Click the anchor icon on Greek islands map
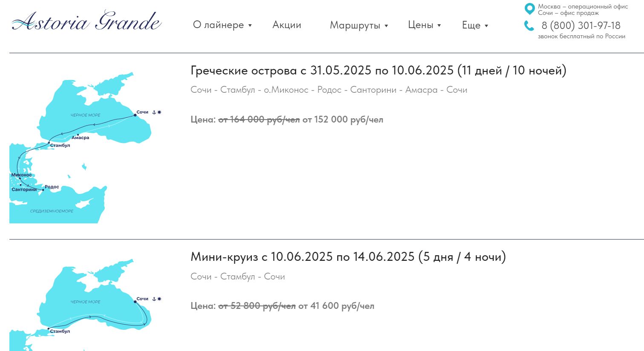 click(x=154, y=112)
